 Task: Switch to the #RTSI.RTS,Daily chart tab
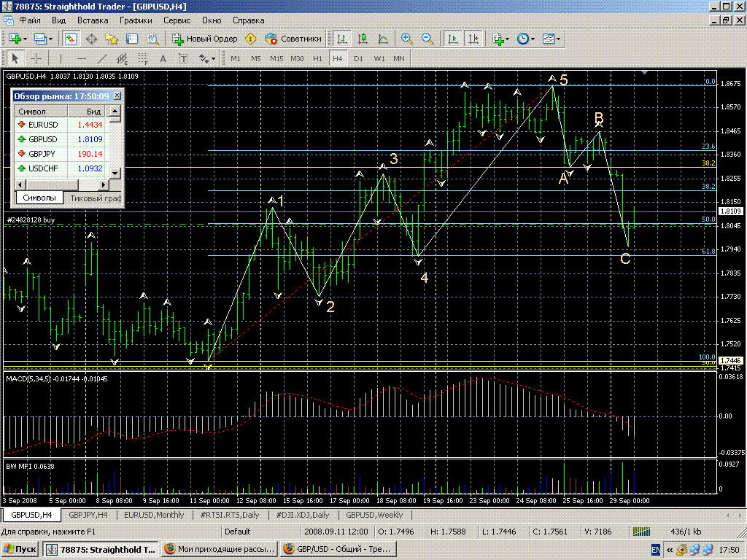click(230, 515)
